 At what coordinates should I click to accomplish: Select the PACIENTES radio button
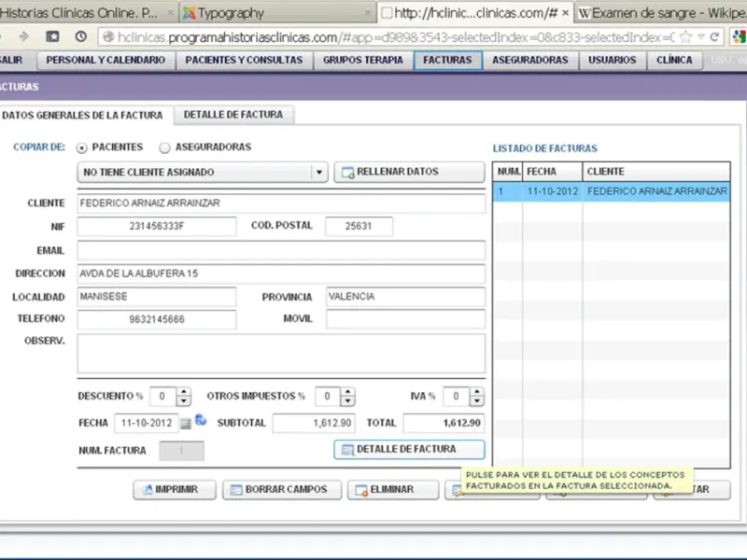coord(82,148)
